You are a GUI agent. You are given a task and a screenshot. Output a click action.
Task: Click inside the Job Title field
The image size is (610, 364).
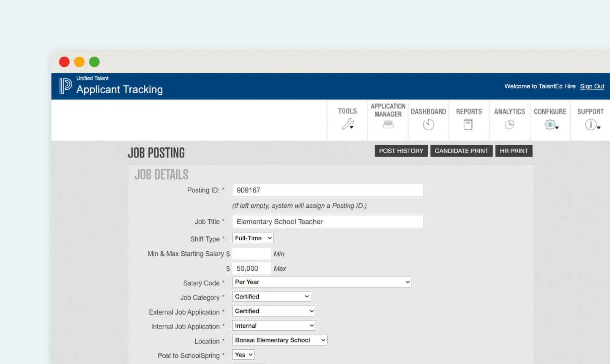click(327, 221)
